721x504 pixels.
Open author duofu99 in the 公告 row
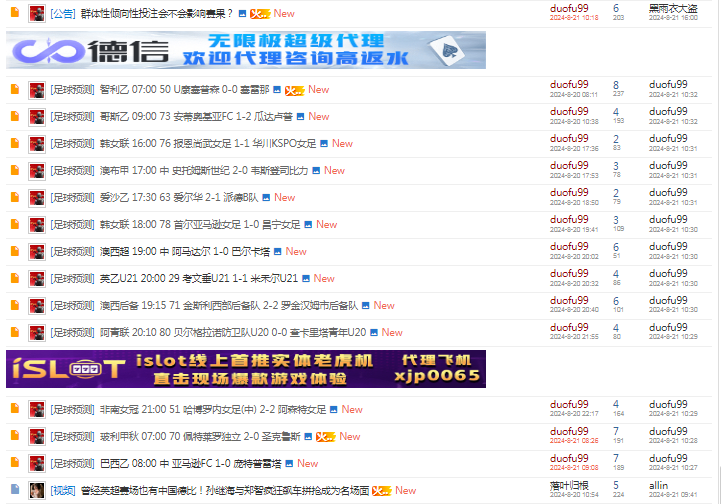(569, 8)
